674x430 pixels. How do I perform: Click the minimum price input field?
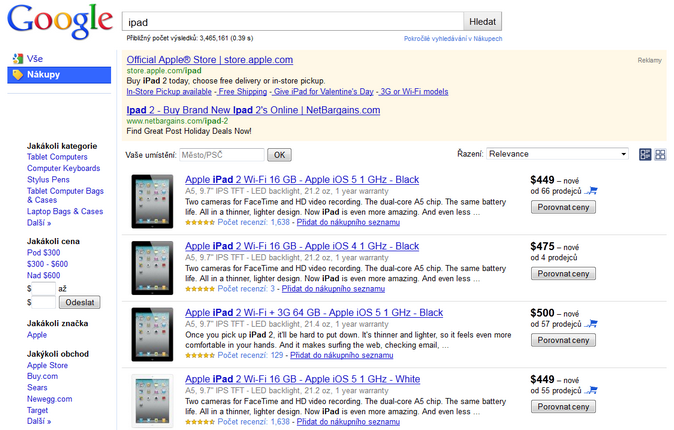coord(43,289)
